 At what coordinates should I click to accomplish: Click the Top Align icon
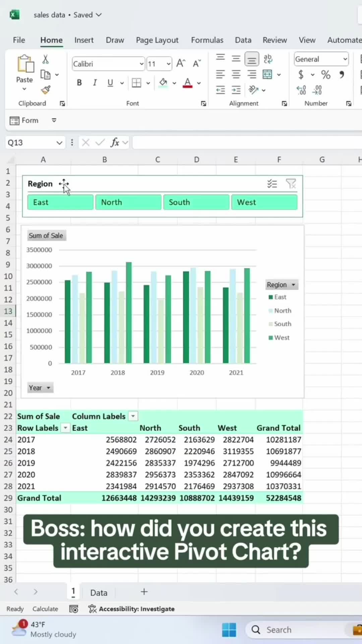tap(220, 57)
